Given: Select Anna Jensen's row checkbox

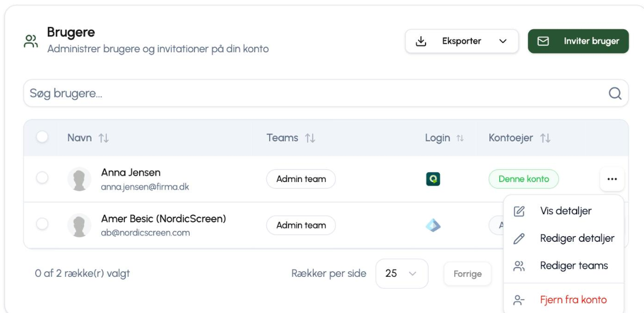Looking at the screenshot, I should click(42, 177).
